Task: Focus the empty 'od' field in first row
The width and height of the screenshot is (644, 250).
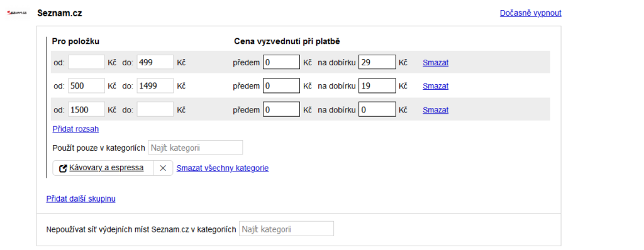Action: pyautogui.click(x=87, y=62)
